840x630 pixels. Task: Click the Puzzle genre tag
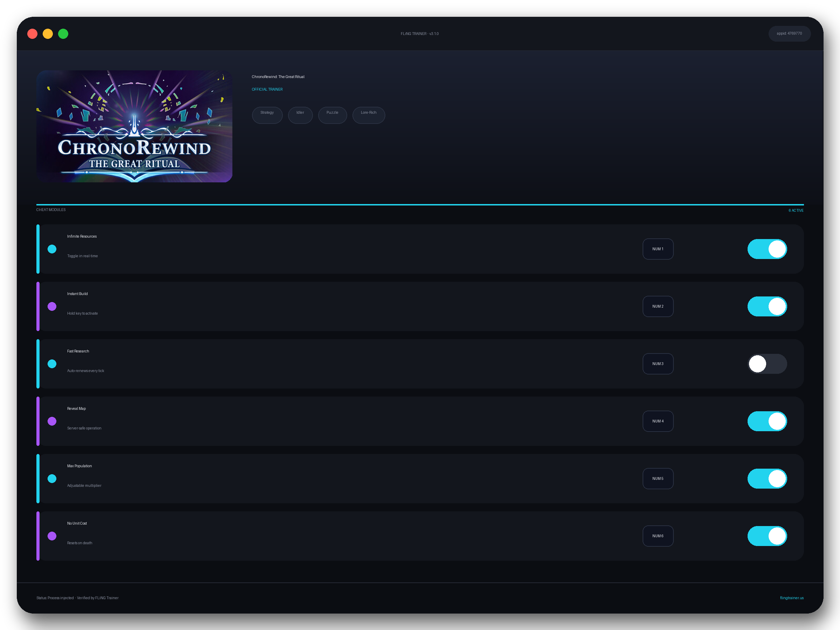click(332, 115)
